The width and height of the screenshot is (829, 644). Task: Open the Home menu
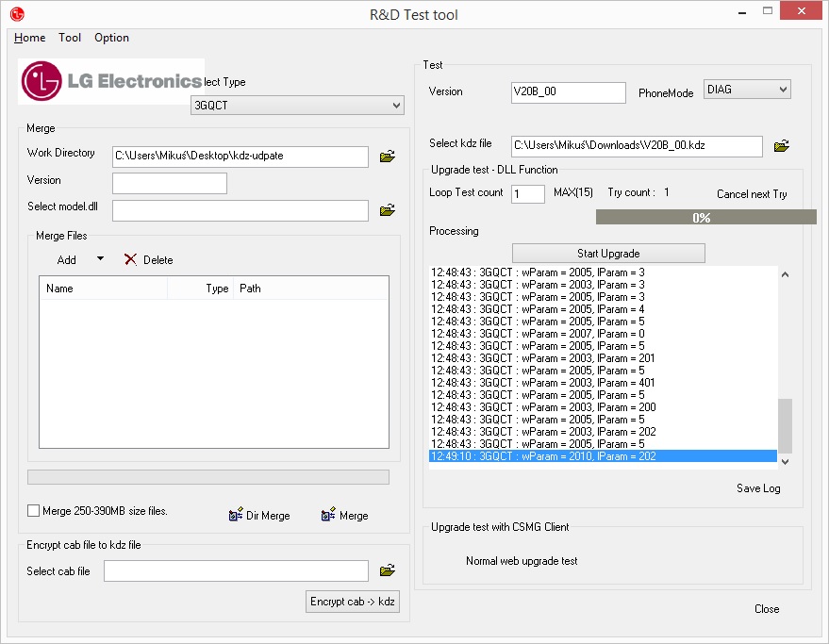pyautogui.click(x=29, y=38)
